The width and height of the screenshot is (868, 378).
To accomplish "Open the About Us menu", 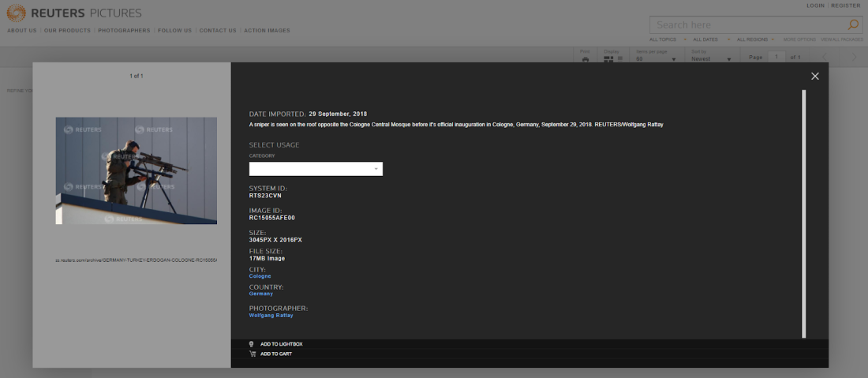I will [x=21, y=31].
